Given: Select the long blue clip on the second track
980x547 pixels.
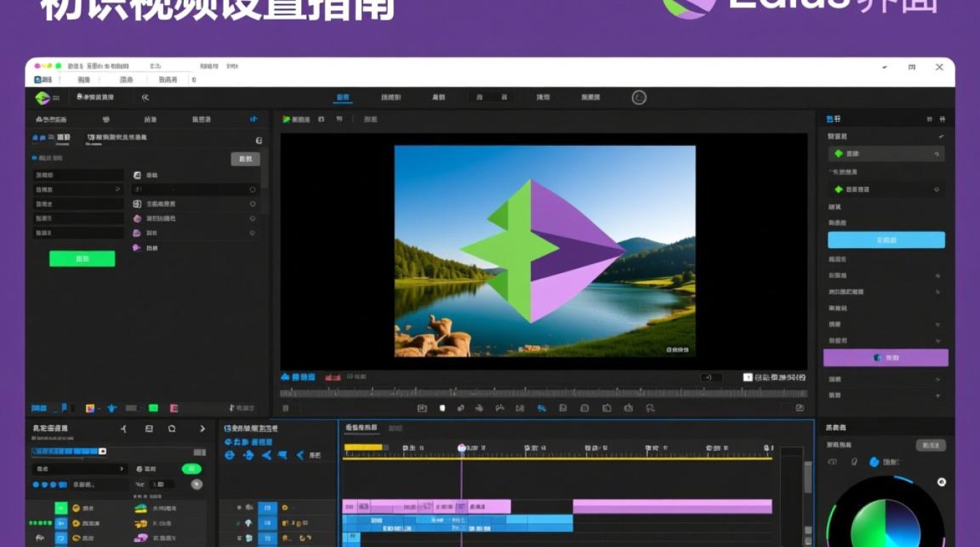Looking at the screenshot, I should point(457,522).
